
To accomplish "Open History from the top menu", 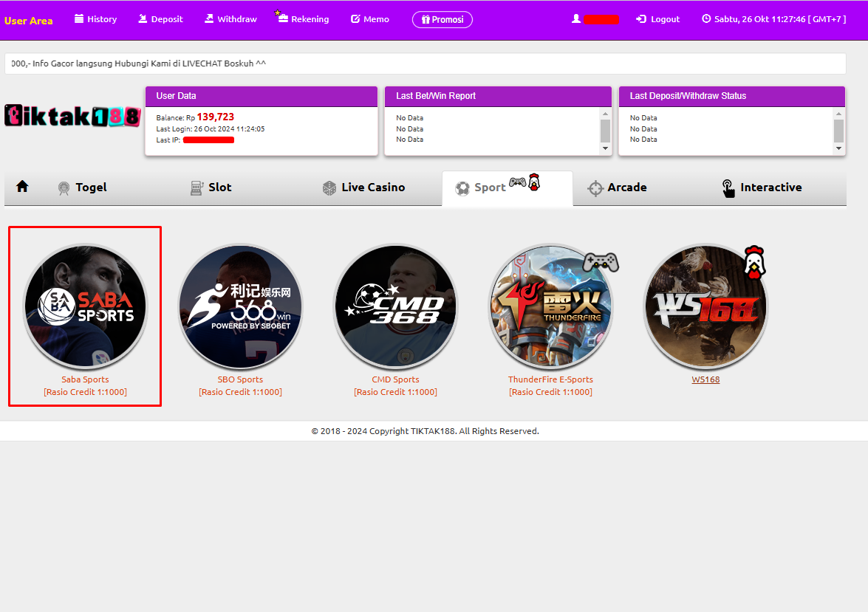I will point(96,18).
